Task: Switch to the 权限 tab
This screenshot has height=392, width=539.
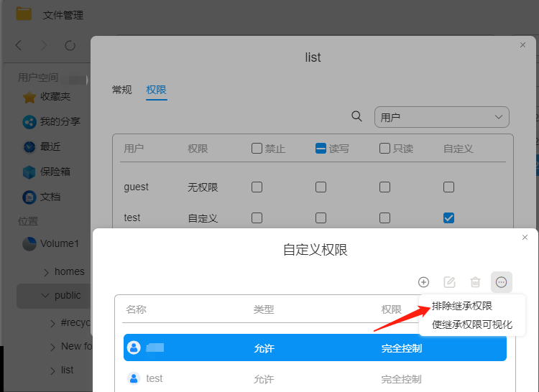Action: click(157, 90)
